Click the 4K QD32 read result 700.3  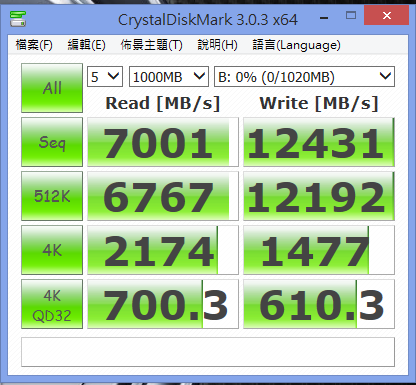tap(163, 304)
